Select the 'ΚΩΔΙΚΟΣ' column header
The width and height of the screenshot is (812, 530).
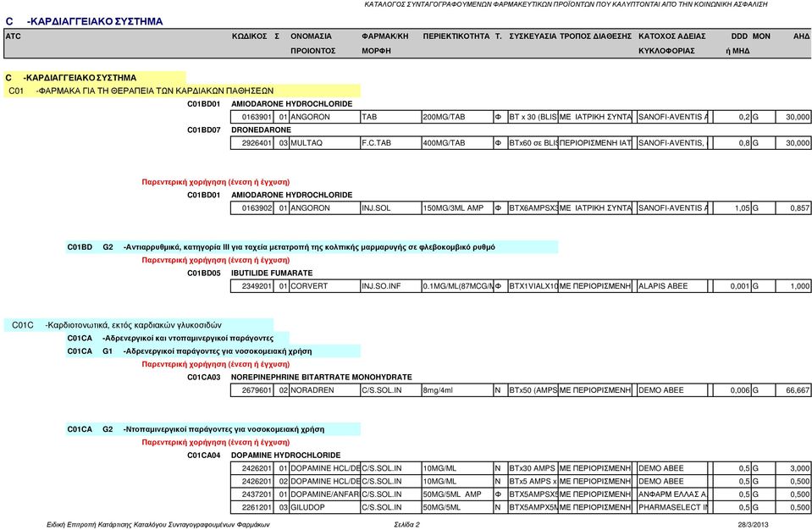(x=250, y=36)
